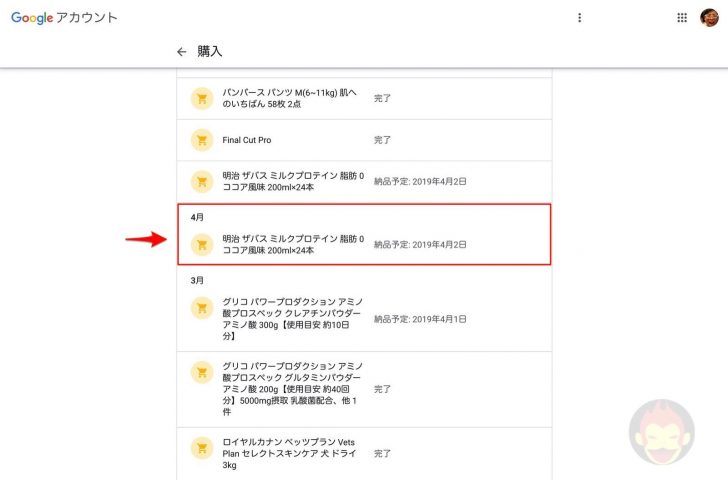Click the 4月 month heading

pos(197,217)
